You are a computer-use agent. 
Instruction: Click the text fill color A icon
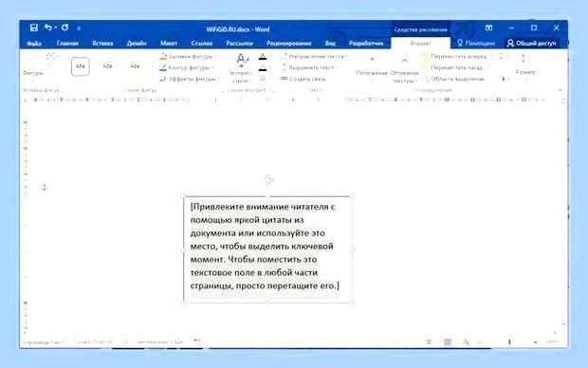click(x=263, y=57)
